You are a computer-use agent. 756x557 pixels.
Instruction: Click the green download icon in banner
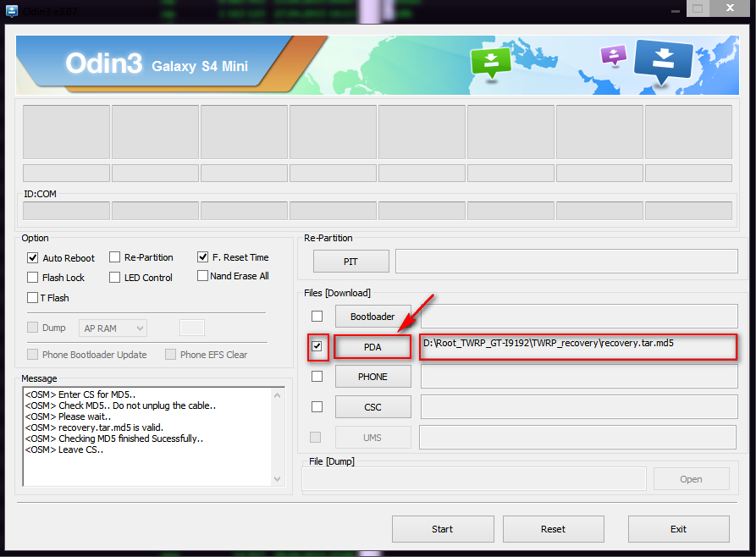click(x=491, y=62)
